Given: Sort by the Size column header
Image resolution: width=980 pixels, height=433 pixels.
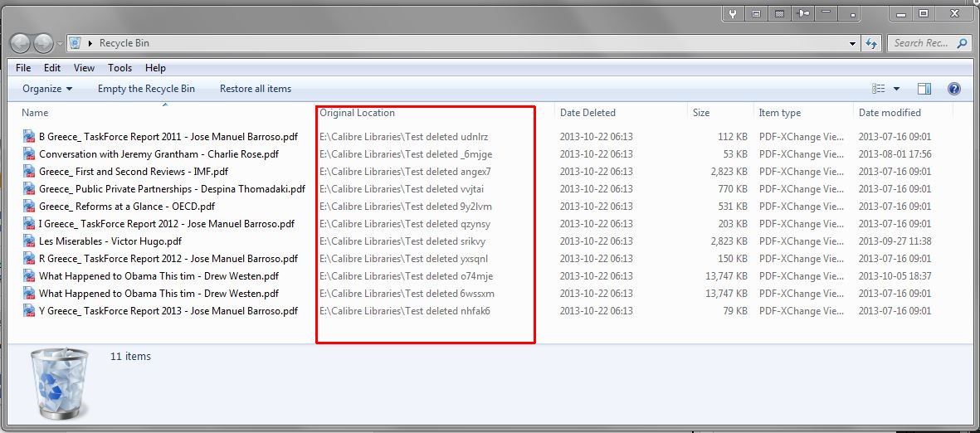Looking at the screenshot, I should 701,113.
